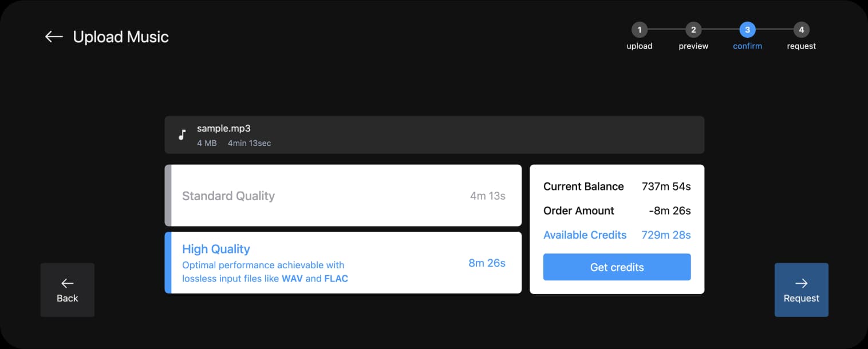Click the upload step label

639,46
